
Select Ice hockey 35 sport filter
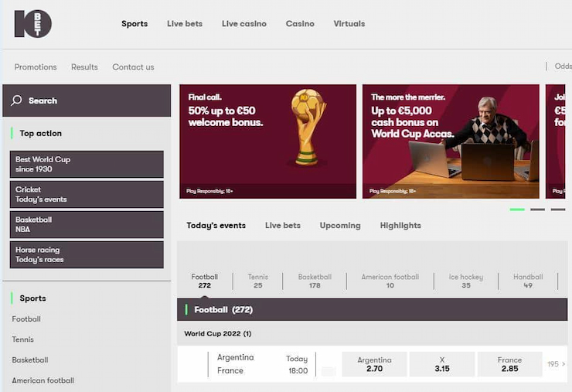[x=466, y=281]
